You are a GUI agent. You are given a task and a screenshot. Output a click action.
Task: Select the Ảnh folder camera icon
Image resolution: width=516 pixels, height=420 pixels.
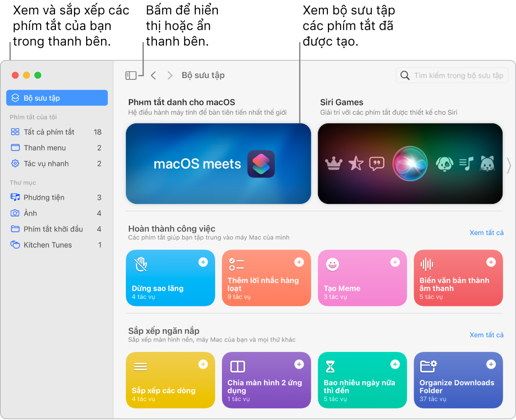pyautogui.click(x=15, y=213)
